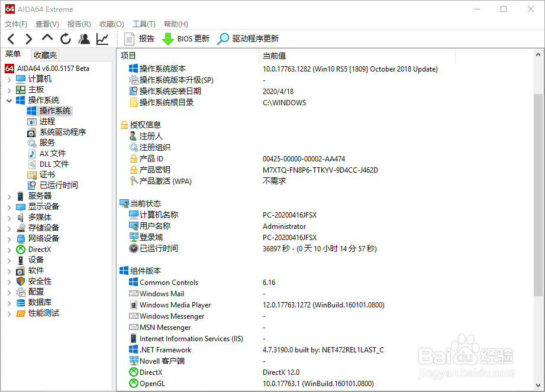Click the 计算机 monitor icon in tree
The width and height of the screenshot is (545, 392).
click(x=21, y=79)
